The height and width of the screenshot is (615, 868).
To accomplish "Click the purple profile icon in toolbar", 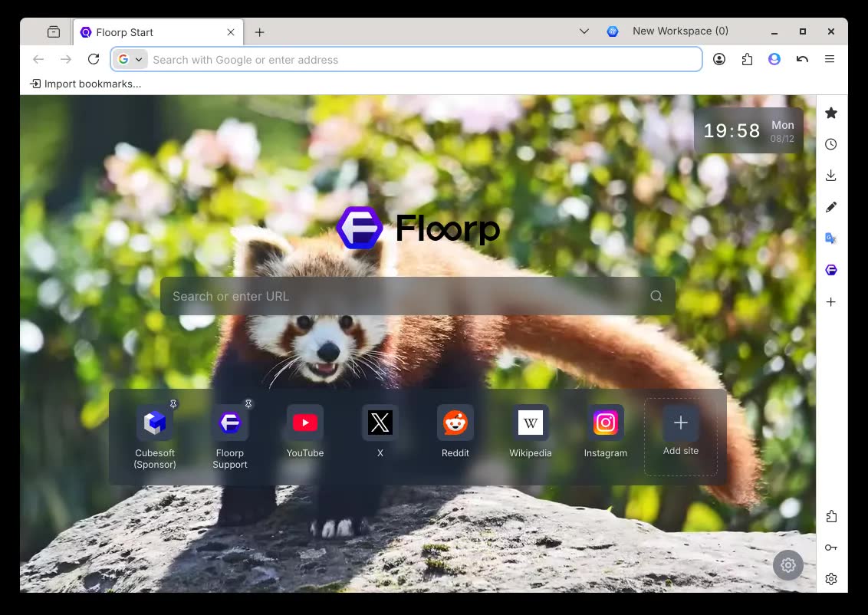I will click(774, 59).
